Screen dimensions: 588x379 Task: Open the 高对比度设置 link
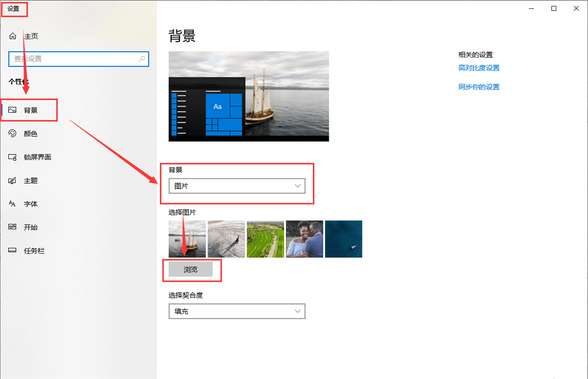tap(479, 68)
